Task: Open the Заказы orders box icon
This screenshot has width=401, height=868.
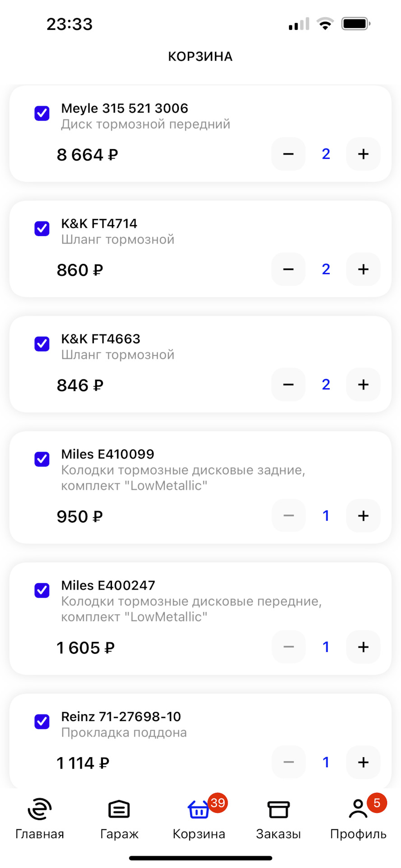Action: click(278, 809)
